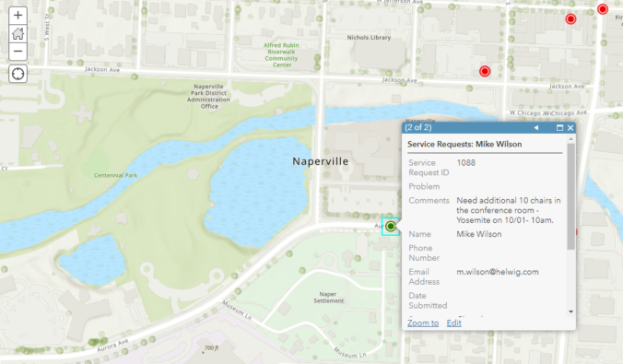Viewport: 623px width, 364px height.
Task: Click the Edit link in popup
Action: tap(453, 323)
